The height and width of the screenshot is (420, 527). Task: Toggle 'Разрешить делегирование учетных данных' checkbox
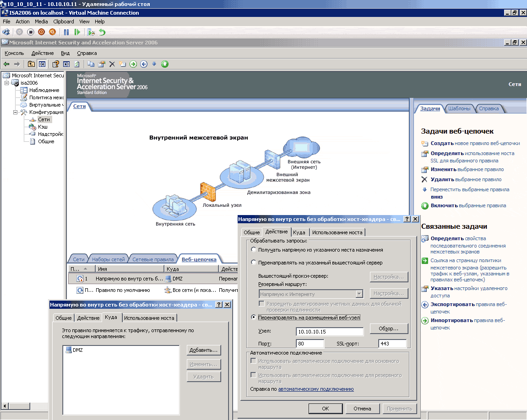tap(261, 303)
